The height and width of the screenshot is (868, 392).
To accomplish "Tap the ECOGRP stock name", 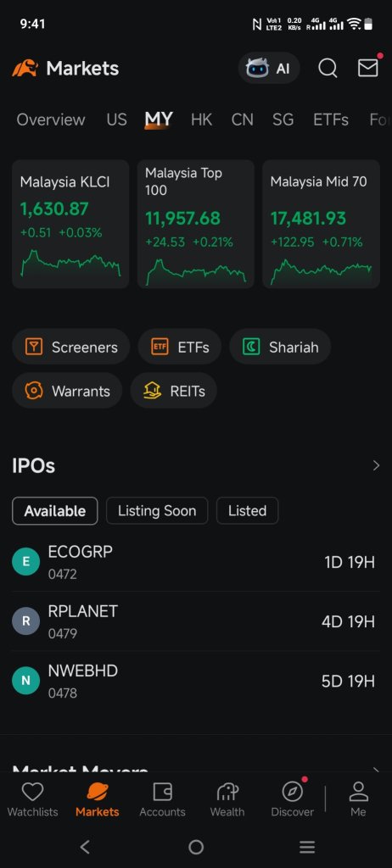I will (81, 552).
